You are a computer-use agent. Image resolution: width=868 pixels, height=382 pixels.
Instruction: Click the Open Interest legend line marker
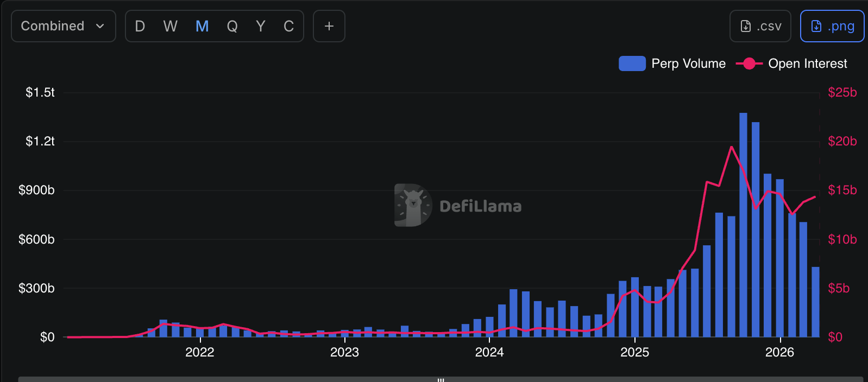tap(749, 63)
